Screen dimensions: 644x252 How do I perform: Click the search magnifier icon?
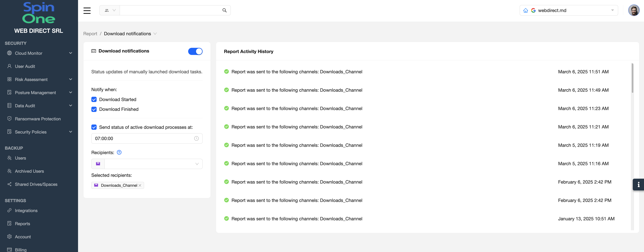click(224, 10)
